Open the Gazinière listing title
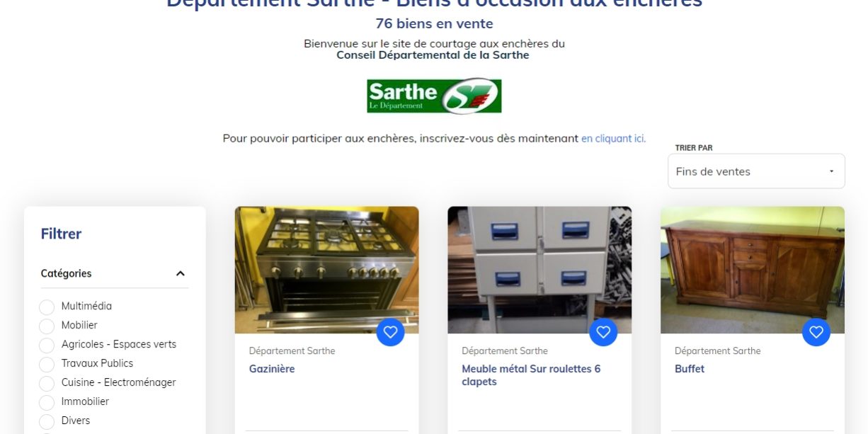Image resolution: width=868 pixels, height=434 pixels. [272, 369]
